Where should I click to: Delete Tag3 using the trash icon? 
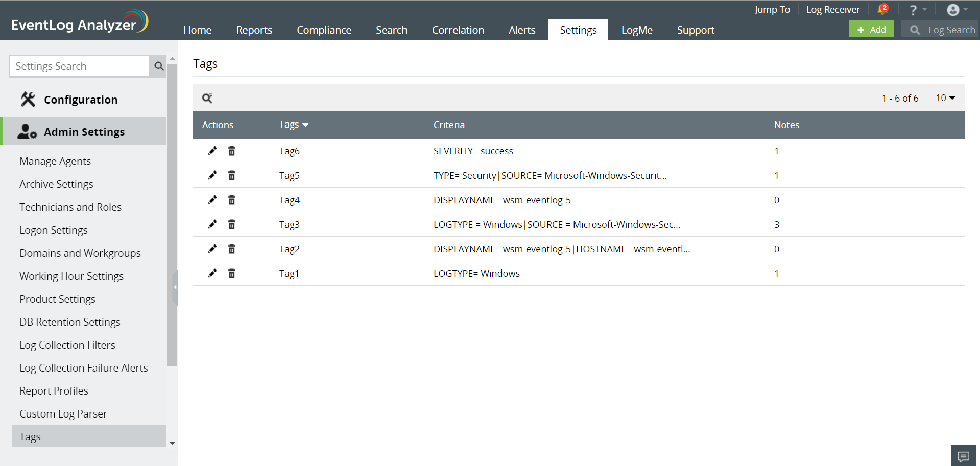click(x=232, y=224)
